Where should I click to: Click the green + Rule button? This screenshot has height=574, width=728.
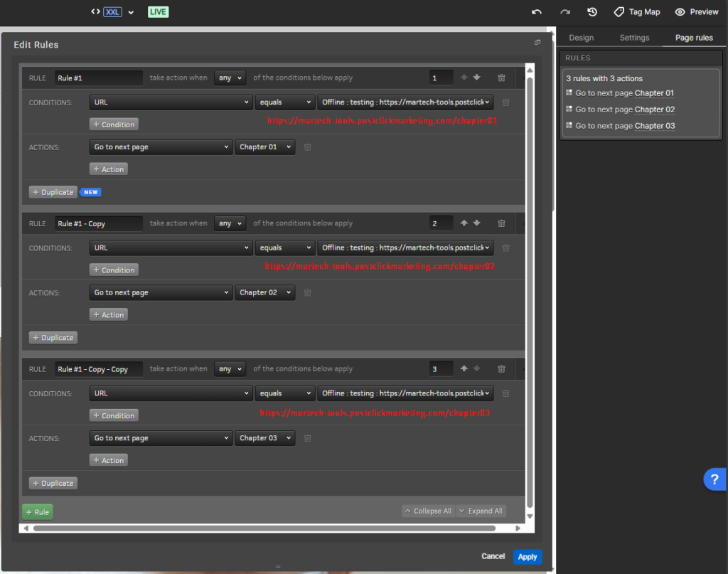38,512
